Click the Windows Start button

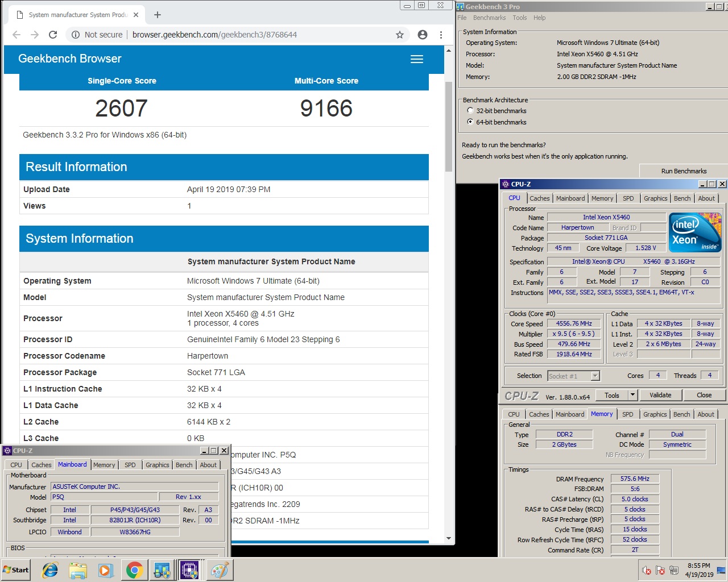click(16, 570)
